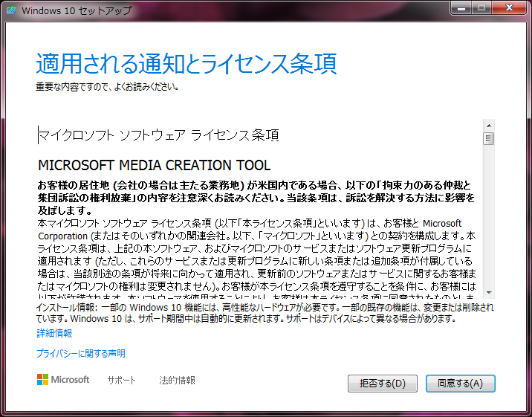Click the MICROSOFT MEDIA CREATION TOOL heading
The width and height of the screenshot is (532, 417).
(154, 165)
